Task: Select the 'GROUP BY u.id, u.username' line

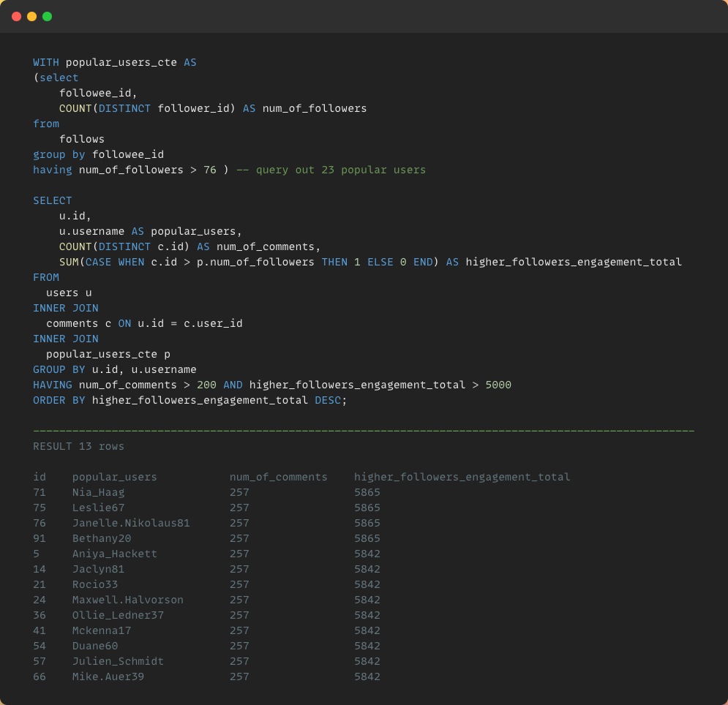Action: pyautogui.click(x=115, y=369)
